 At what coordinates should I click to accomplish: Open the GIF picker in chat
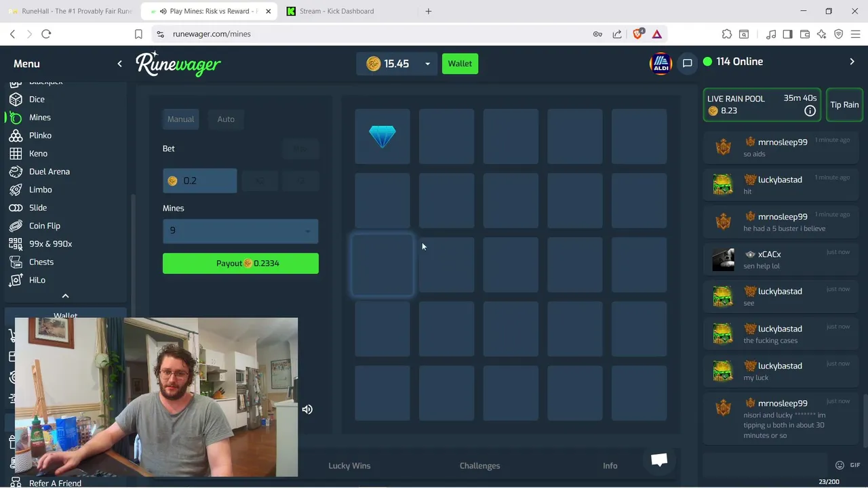(854, 465)
